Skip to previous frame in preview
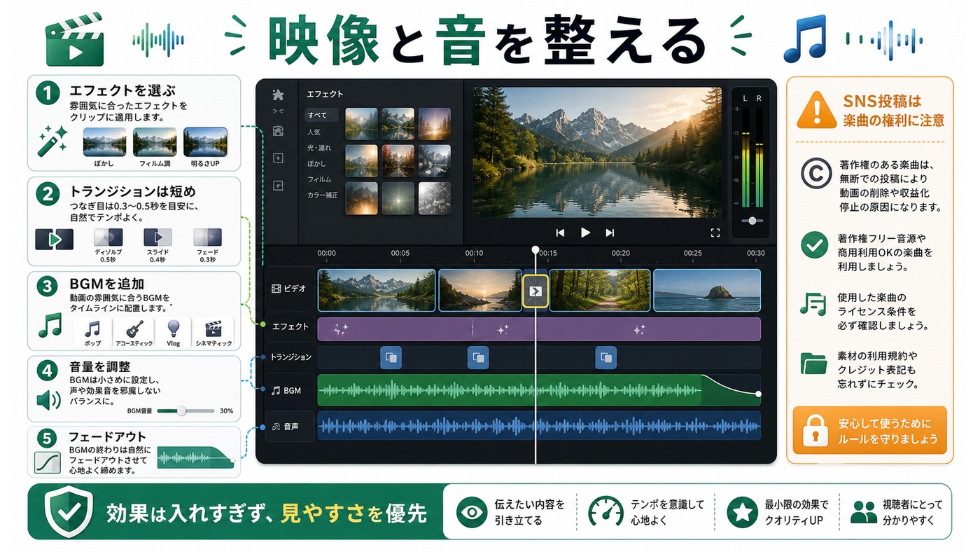 tap(560, 233)
